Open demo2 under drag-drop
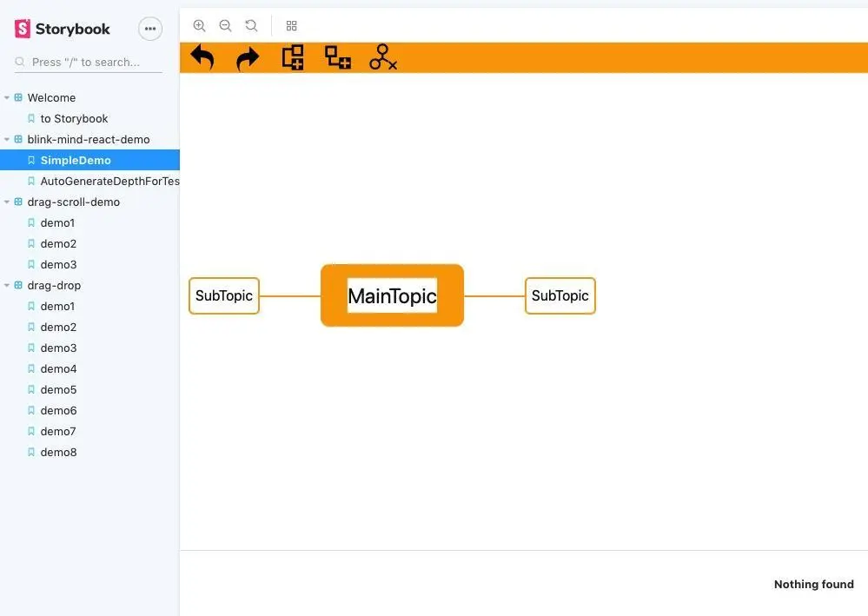 pyautogui.click(x=58, y=327)
